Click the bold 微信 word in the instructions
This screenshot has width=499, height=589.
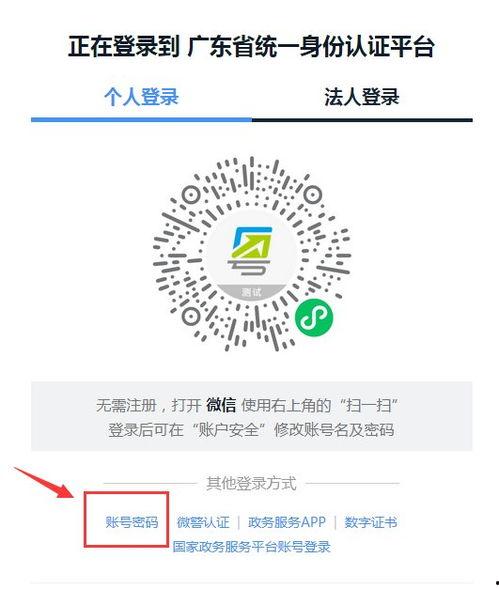[x=221, y=405]
